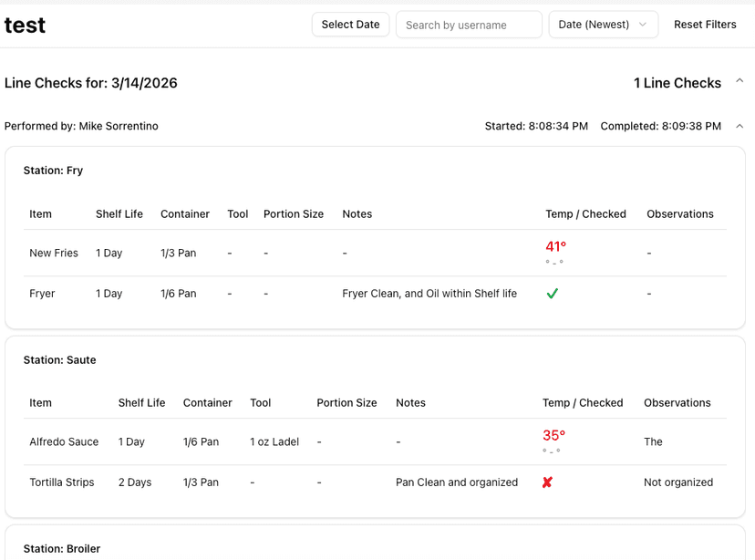Collapse Mike Sorrentino's line check chevron
Screen dimensions: 755x560
[x=739, y=126]
